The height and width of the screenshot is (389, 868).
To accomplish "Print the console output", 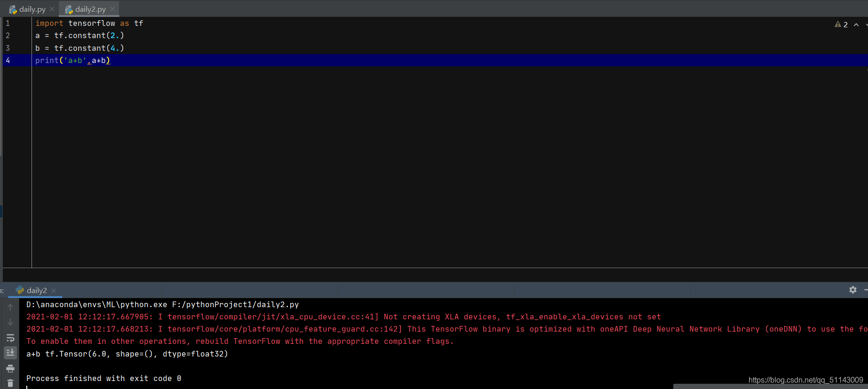I will tap(10, 368).
